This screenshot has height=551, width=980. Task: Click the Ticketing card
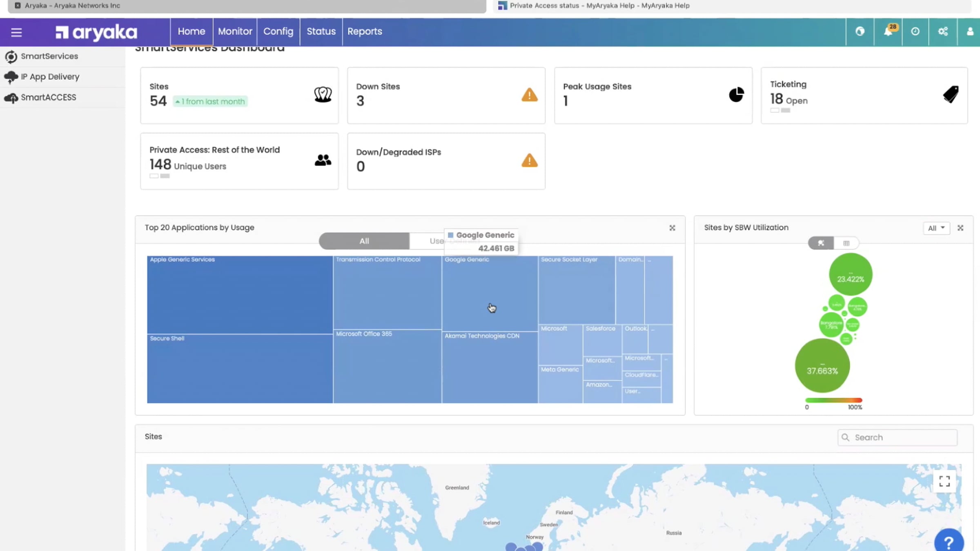tap(864, 96)
